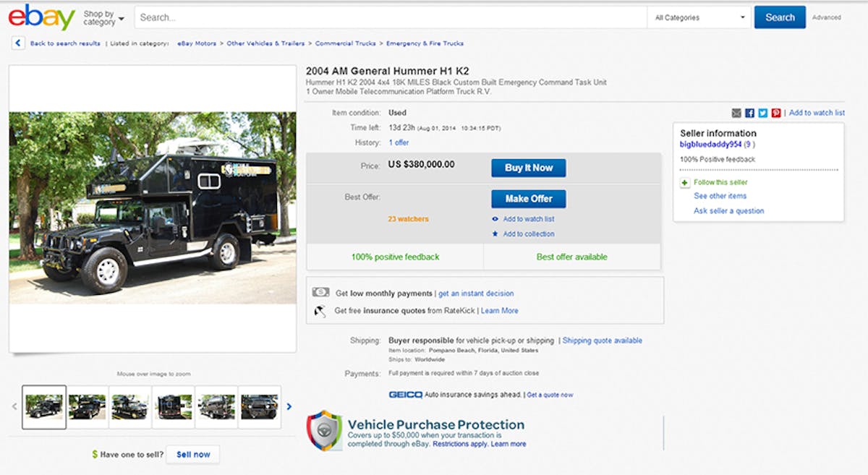
Task: Show previous thumbnails with left arrow
Action: [14, 406]
